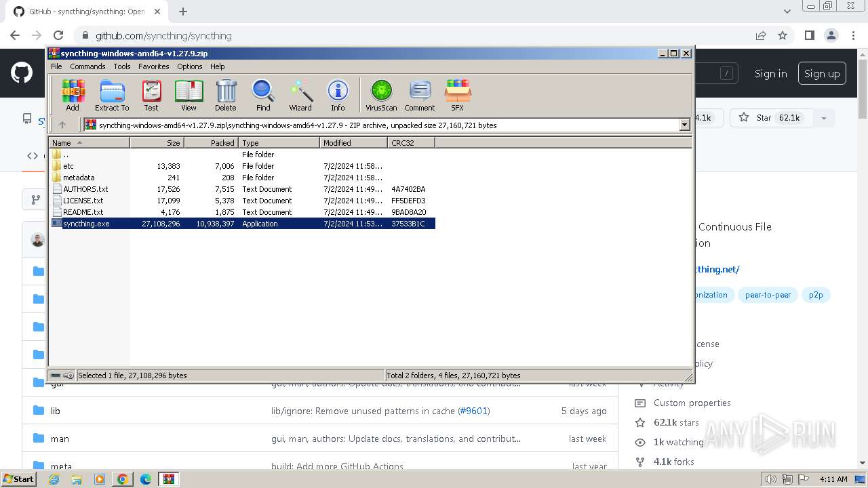Image resolution: width=868 pixels, height=488 pixels.
Task: Sort by the Packed column header
Action: [211, 142]
